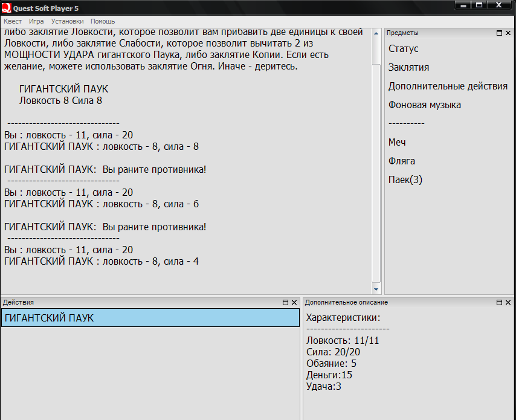The width and height of the screenshot is (516, 420).
Task: Open Заклятия in the items list
Action: pyautogui.click(x=408, y=68)
